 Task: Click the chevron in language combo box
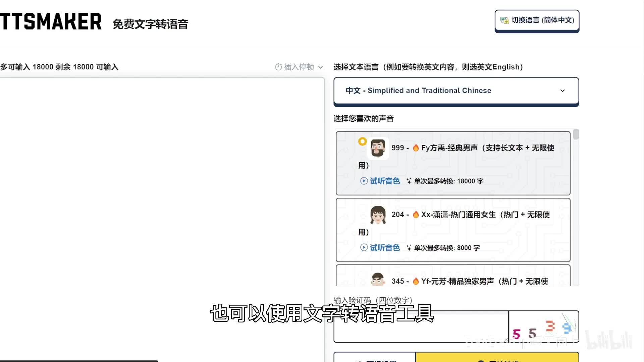pyautogui.click(x=562, y=91)
